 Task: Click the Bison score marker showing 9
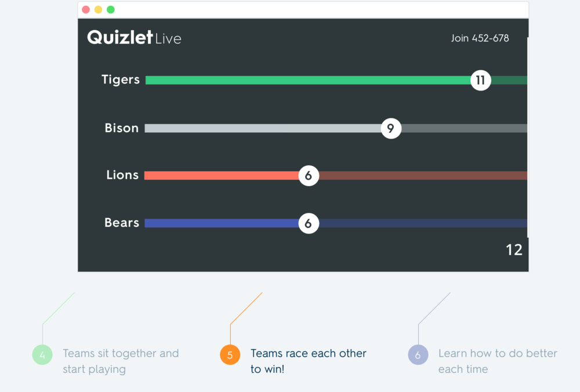coord(391,128)
